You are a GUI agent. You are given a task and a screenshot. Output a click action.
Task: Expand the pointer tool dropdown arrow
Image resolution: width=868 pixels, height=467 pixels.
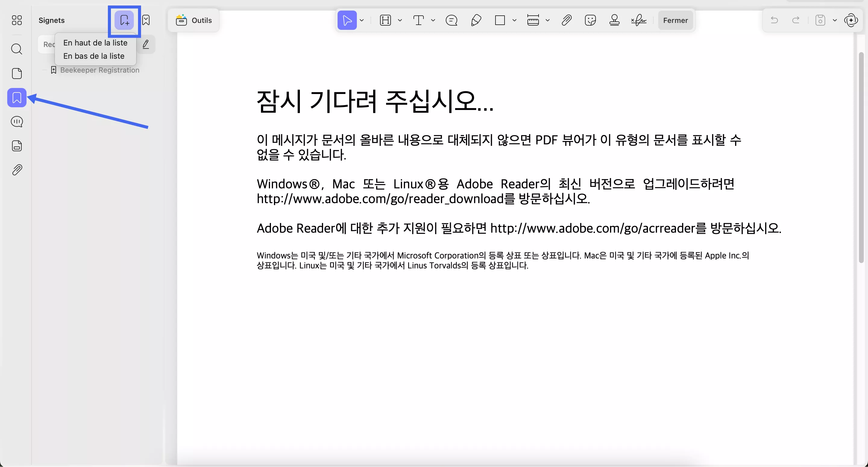362,20
